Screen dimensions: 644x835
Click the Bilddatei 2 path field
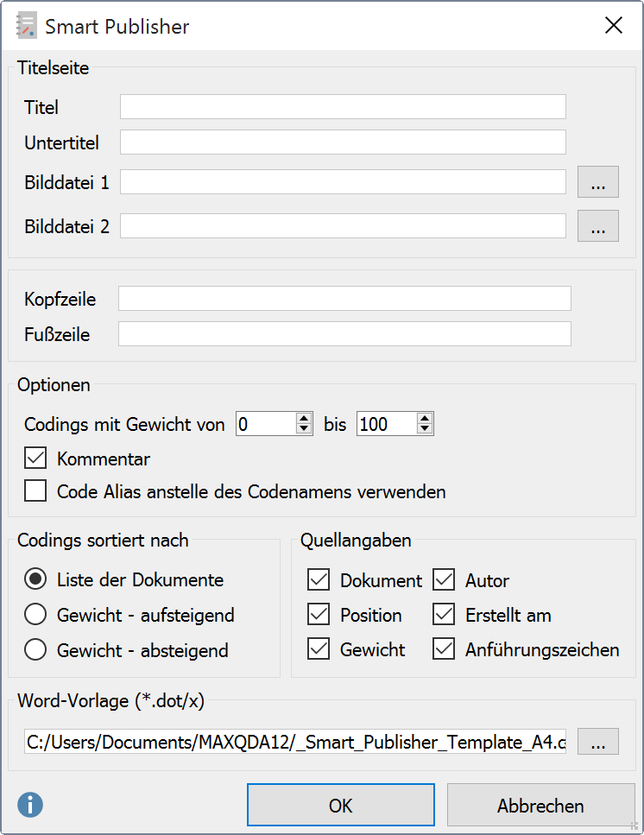pos(343,225)
